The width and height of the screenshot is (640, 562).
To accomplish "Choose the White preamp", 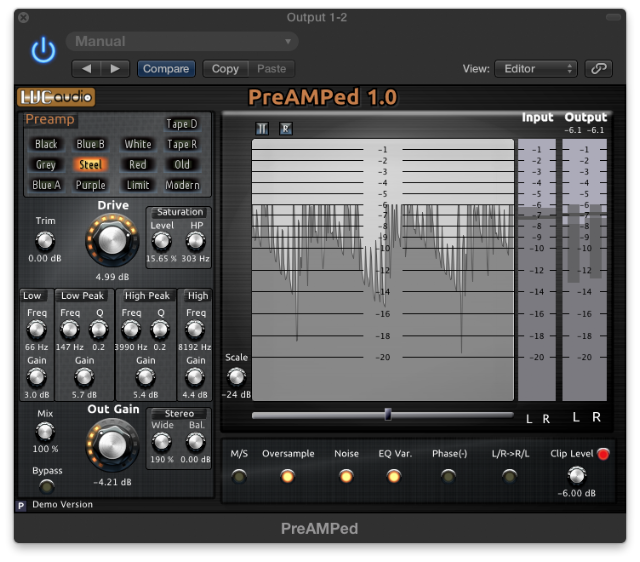I will [138, 144].
